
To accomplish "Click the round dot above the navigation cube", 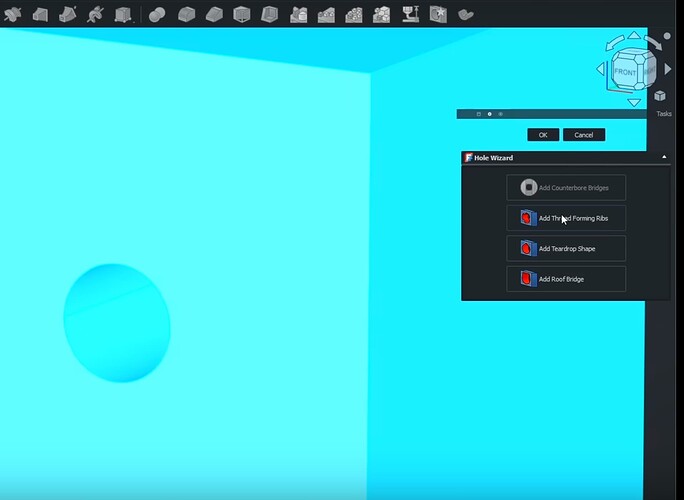I will pyautogui.click(x=667, y=36).
